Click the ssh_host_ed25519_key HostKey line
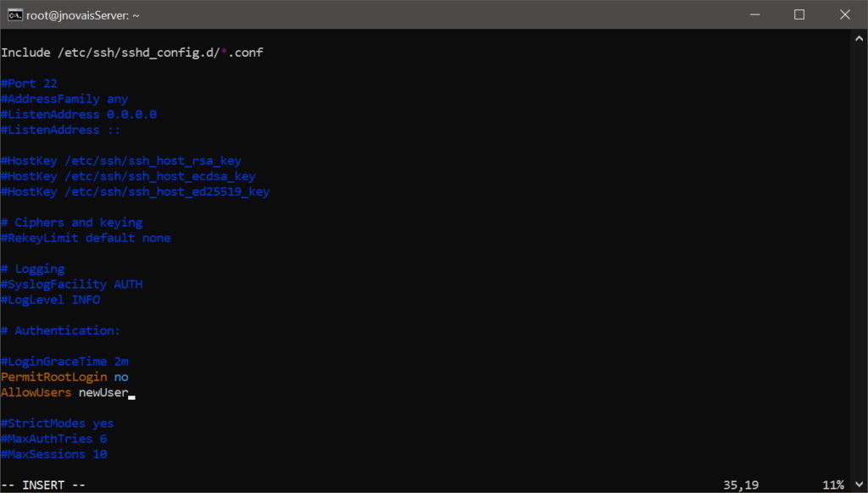The image size is (868, 493). point(136,192)
